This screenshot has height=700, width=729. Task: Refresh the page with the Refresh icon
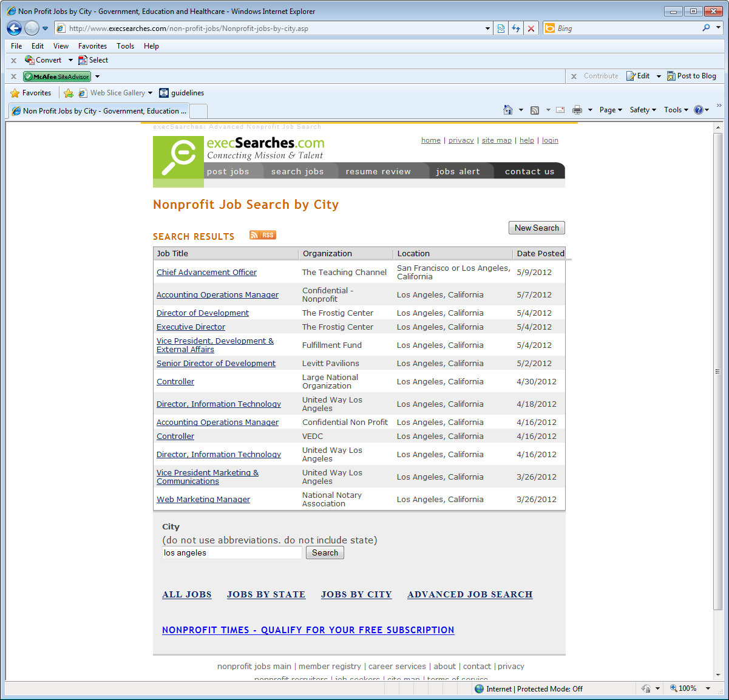[516, 29]
